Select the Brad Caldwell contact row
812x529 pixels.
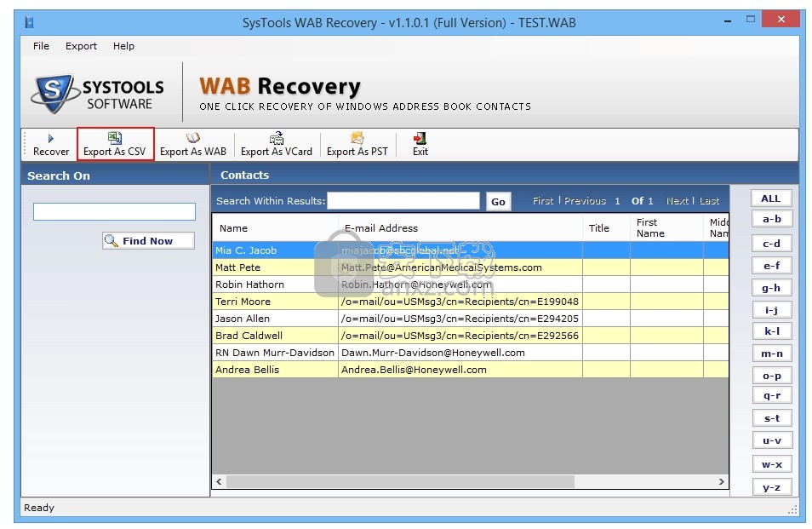coord(470,336)
